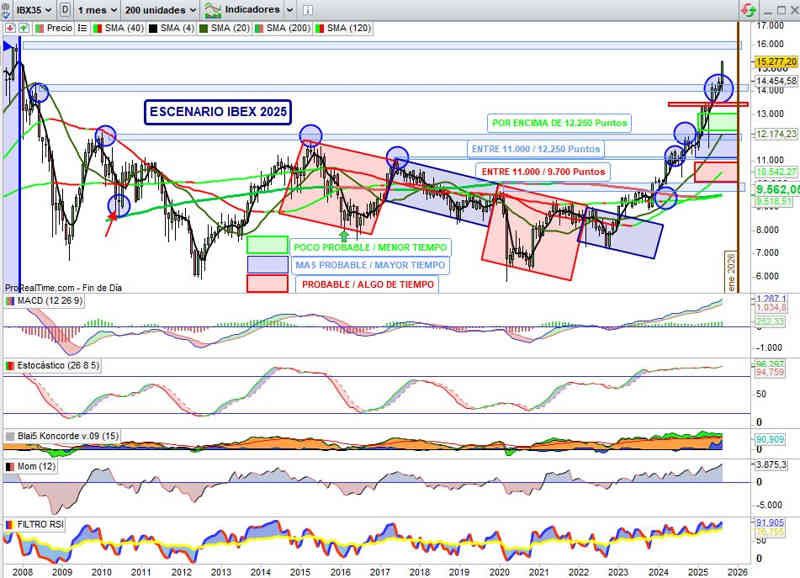This screenshot has width=800, height=578.
Task: Expand the arrow next to Indicadores
Action: [x=289, y=10]
